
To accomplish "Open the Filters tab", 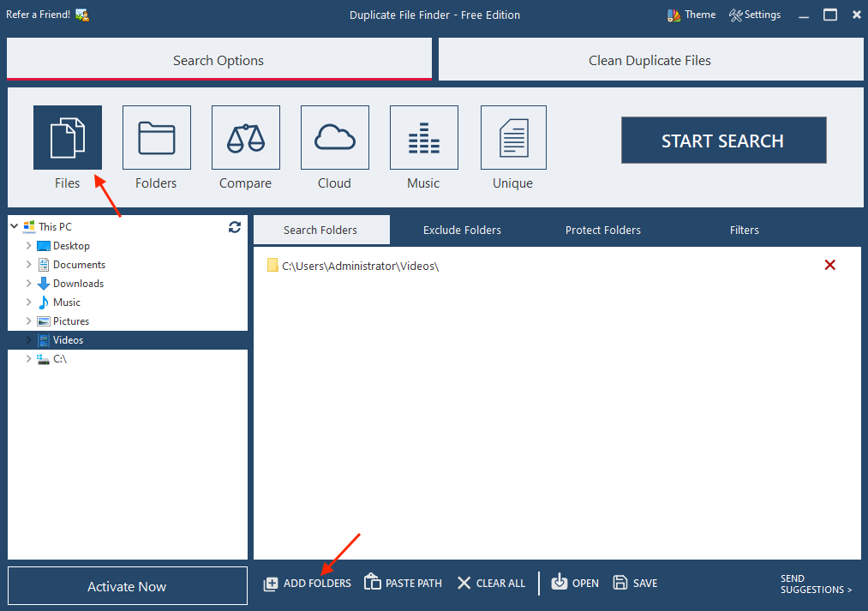I will click(744, 230).
